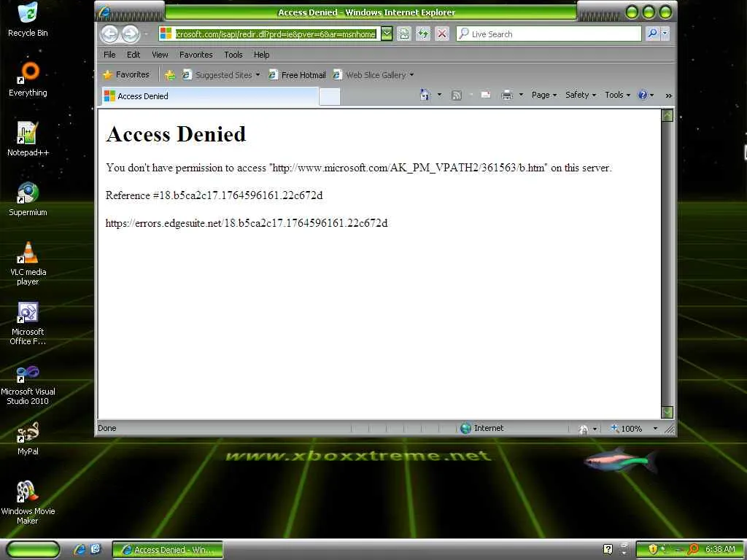Stop loading with the red X icon
Screen dimensions: 747x560
coord(442,34)
